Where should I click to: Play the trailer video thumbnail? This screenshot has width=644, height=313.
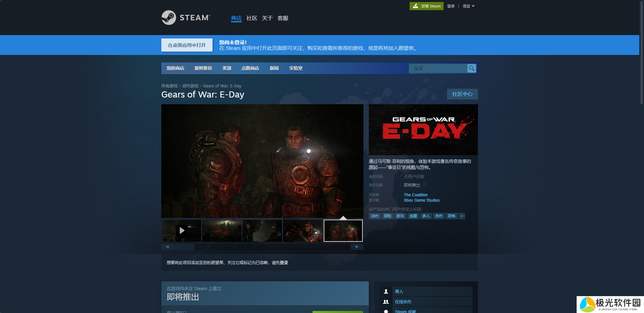[182, 230]
